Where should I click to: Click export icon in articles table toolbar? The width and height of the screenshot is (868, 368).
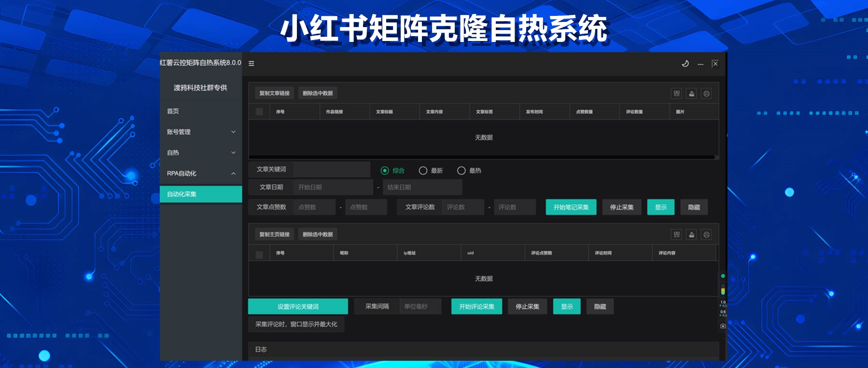(x=691, y=94)
